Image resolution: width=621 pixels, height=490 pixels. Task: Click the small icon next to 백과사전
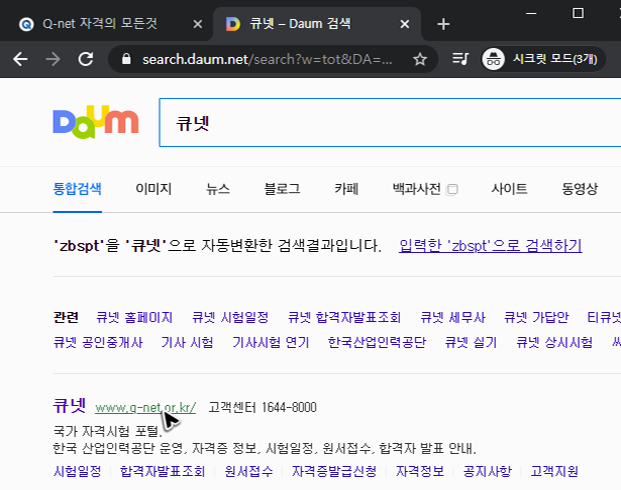coord(452,190)
